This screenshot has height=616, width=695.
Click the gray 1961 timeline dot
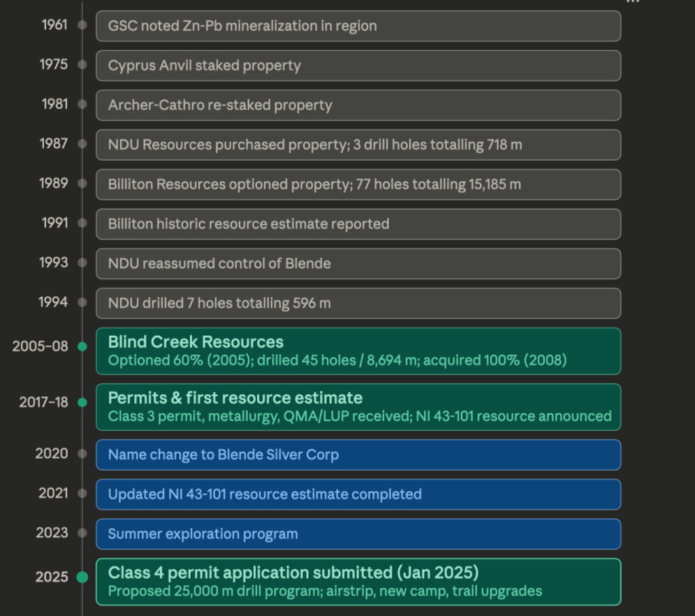82,25
